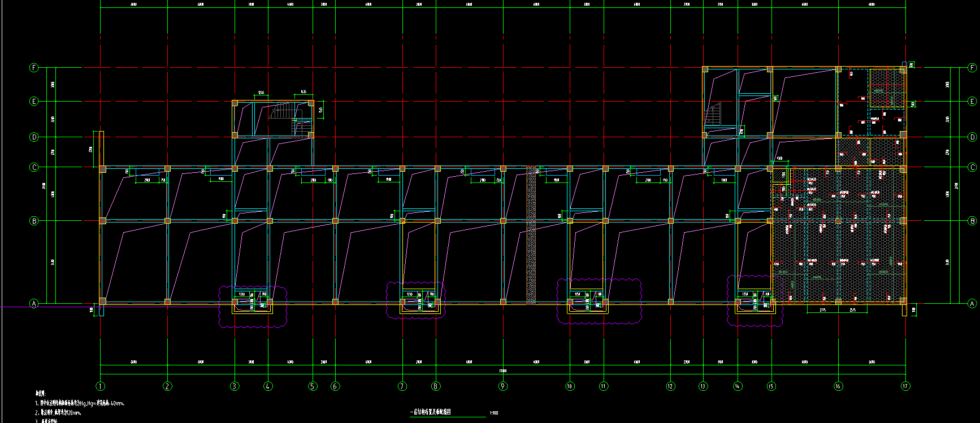Select grid axis bubble 14 at bottom
Image resolution: width=980 pixels, height=423 pixels.
pyautogui.click(x=738, y=386)
